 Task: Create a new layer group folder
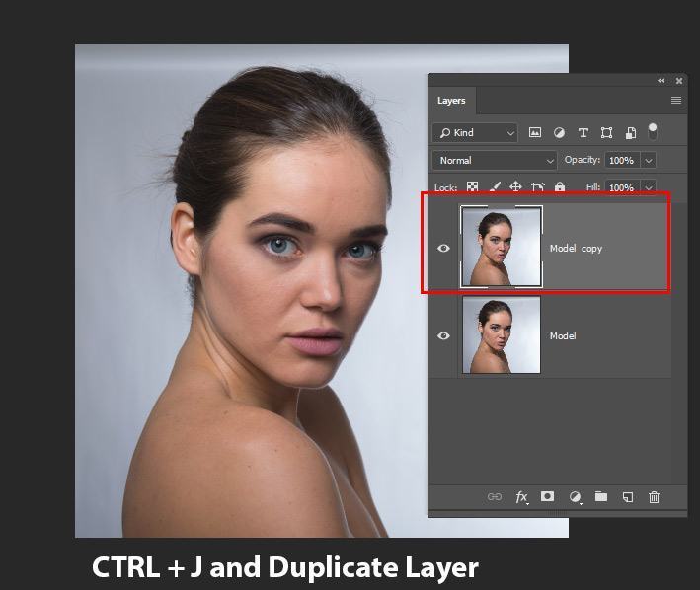click(600, 497)
